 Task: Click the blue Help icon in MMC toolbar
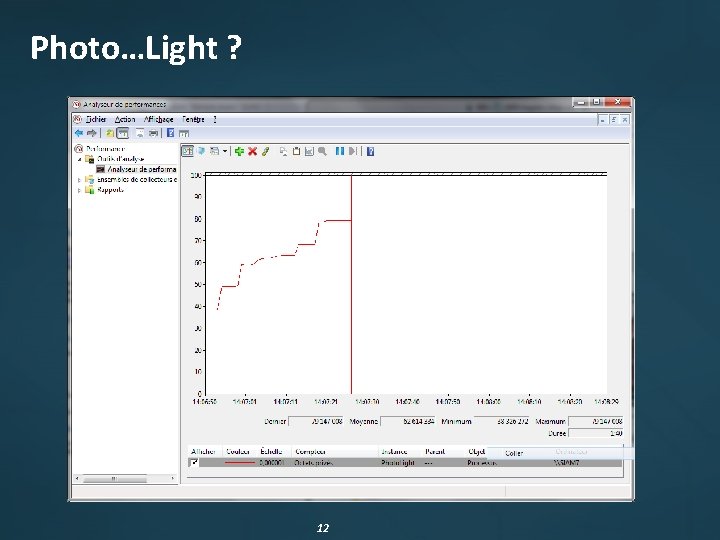click(170, 133)
